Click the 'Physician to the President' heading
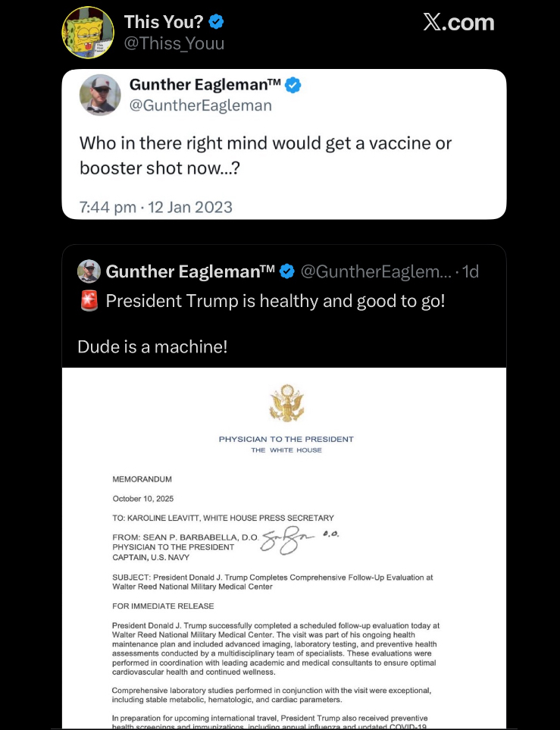This screenshot has height=730, width=560. 286,439
